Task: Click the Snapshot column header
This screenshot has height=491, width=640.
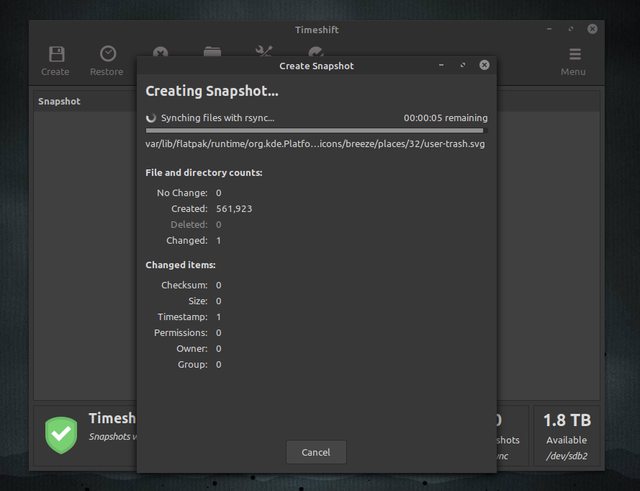Action: point(60,101)
